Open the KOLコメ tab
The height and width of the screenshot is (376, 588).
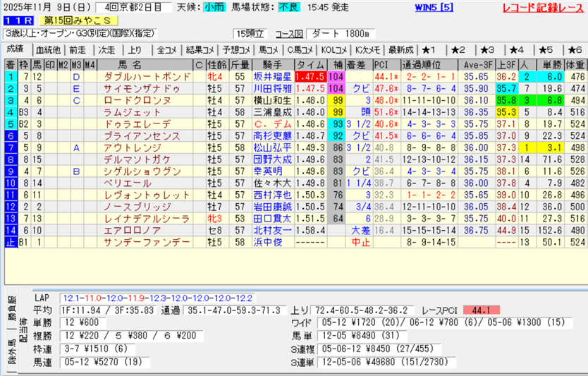[x=336, y=50]
